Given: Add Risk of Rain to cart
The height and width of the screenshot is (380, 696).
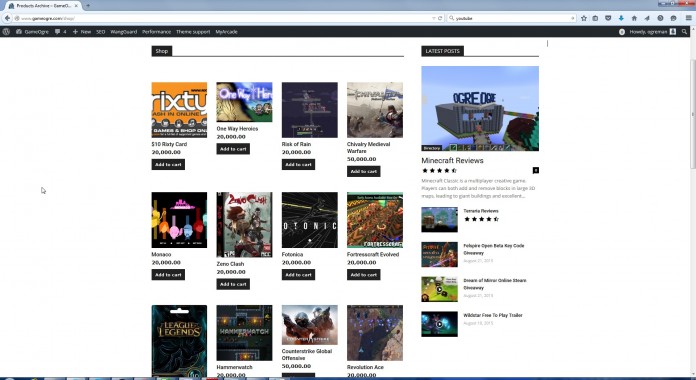Looking at the screenshot, I should pyautogui.click(x=298, y=165).
